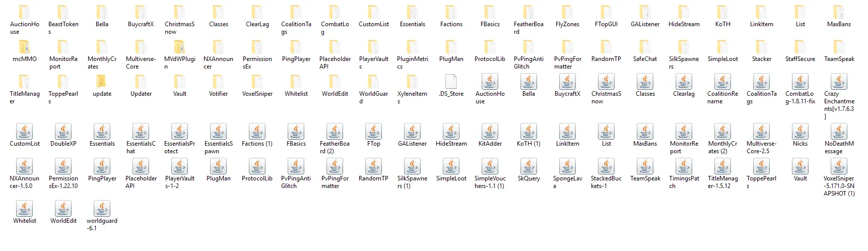Select the SimpleVouchers-1.1 (1) jar
The height and width of the screenshot is (251, 868).
pyautogui.click(x=490, y=174)
